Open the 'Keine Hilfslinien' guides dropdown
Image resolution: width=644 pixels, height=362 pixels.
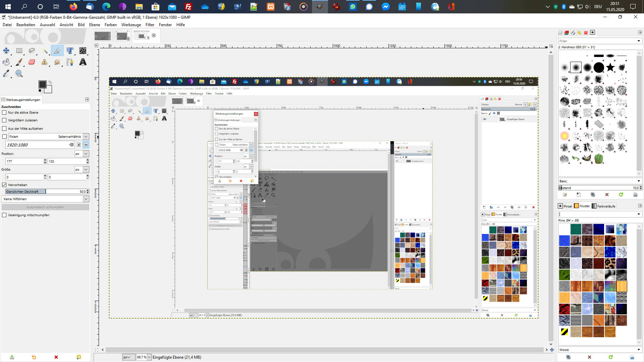86,199
